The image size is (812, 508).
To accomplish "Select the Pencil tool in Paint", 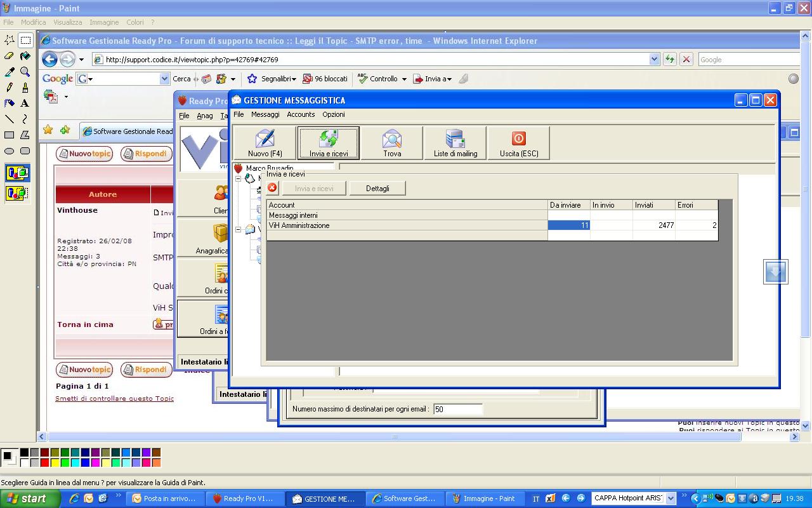I will click(x=10, y=88).
